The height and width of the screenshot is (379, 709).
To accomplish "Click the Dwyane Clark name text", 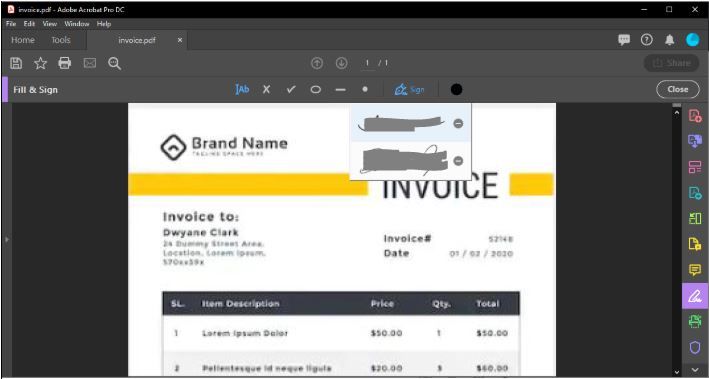I will tap(200, 233).
